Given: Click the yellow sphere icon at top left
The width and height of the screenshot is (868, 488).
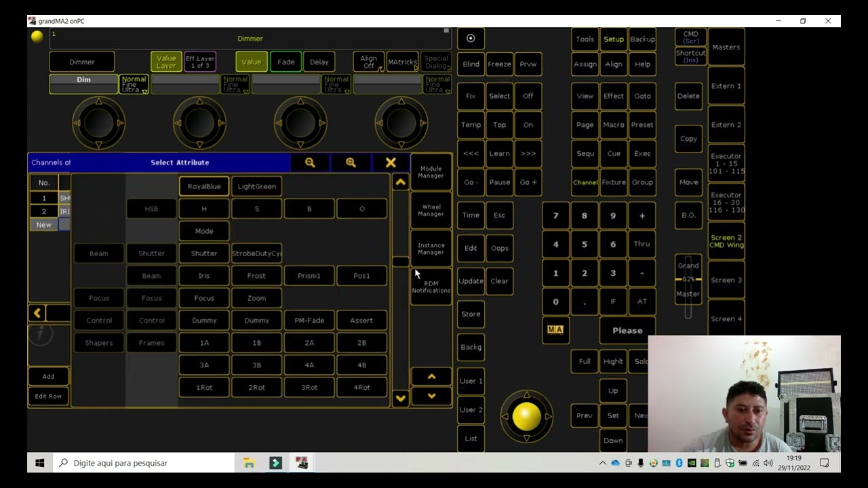Looking at the screenshot, I should point(37,37).
